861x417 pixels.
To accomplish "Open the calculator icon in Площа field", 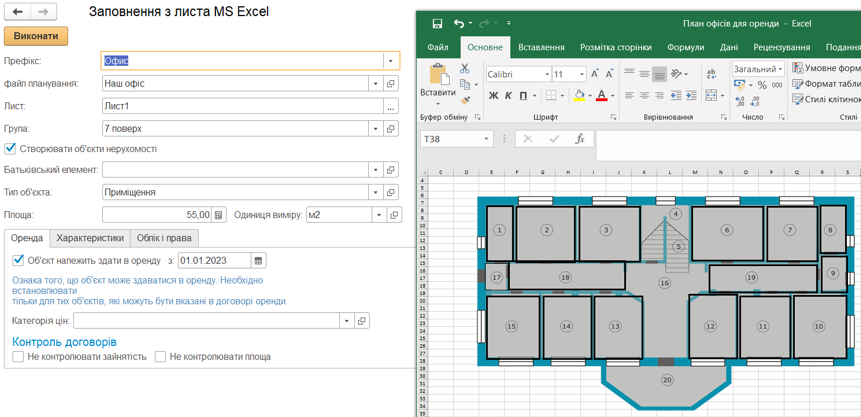I will coord(219,215).
